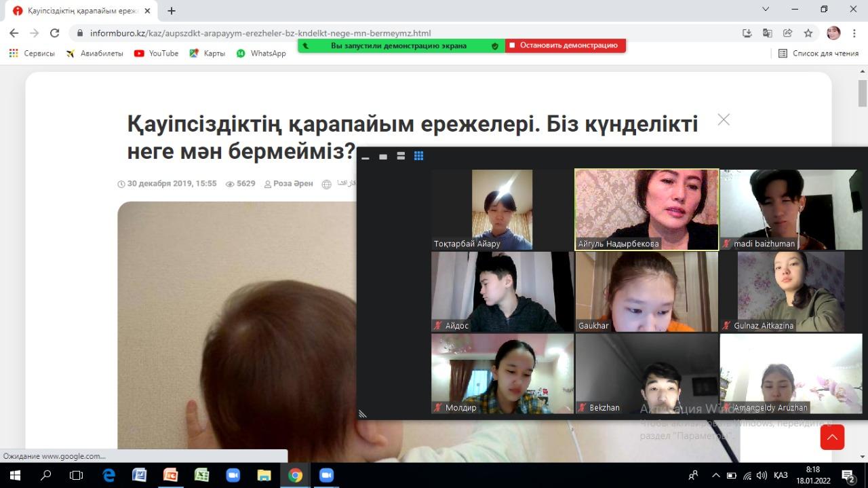This screenshot has width=868, height=488.
Task: Click the green screen sharing status bar
Action: [x=400, y=45]
